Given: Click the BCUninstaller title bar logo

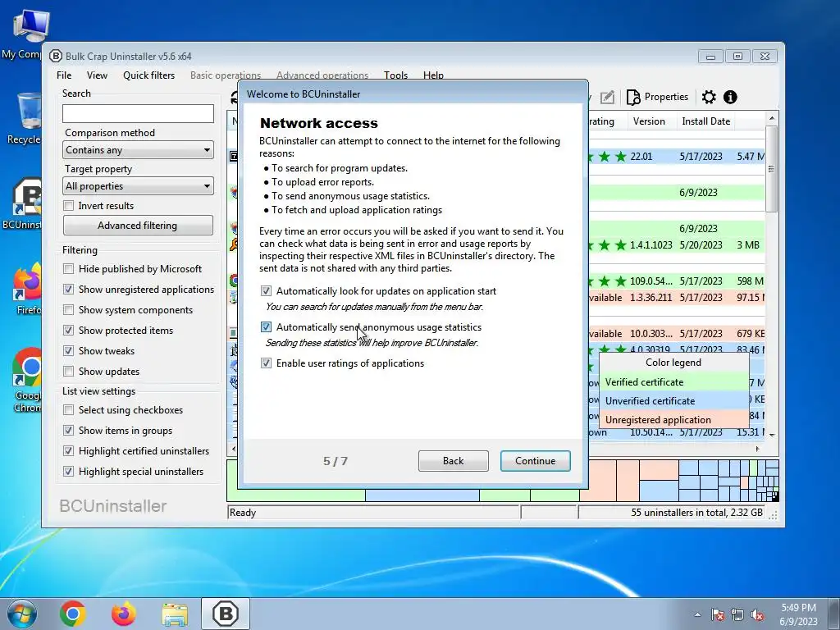Looking at the screenshot, I should tap(55, 57).
